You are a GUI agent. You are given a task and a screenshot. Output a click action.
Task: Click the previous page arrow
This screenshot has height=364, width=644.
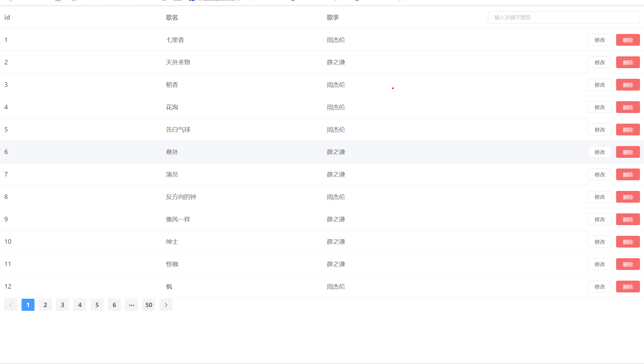(11, 305)
